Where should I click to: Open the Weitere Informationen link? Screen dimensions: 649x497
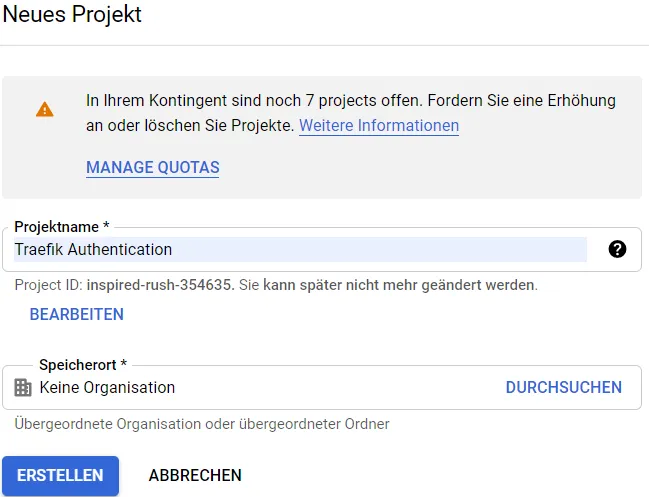(379, 125)
